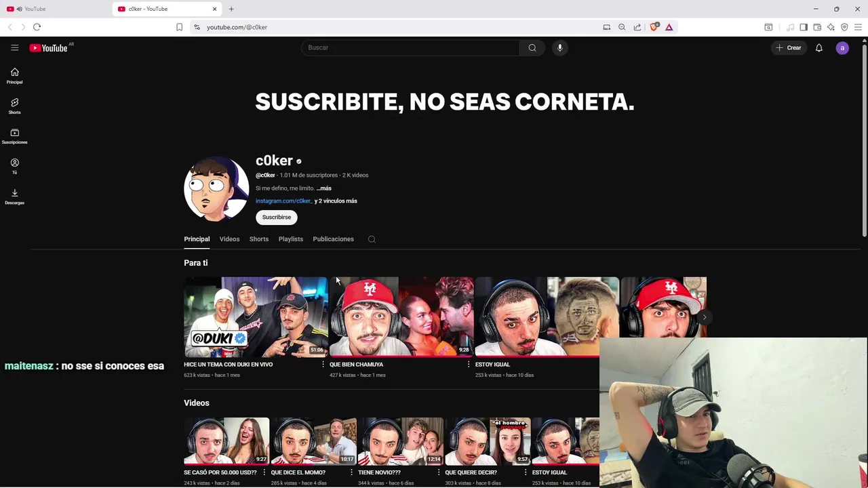Open Descargas in the sidebar

pos(14,197)
